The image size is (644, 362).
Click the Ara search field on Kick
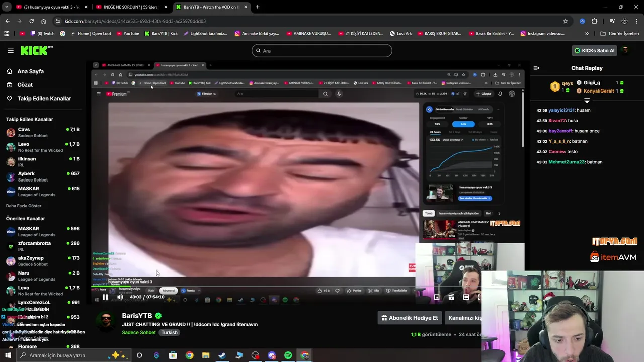[x=322, y=51]
